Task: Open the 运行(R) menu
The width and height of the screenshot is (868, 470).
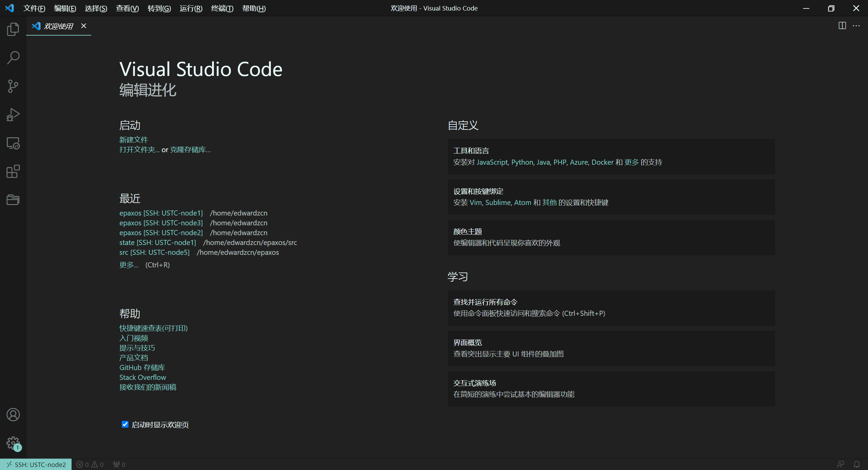Action: click(x=191, y=8)
